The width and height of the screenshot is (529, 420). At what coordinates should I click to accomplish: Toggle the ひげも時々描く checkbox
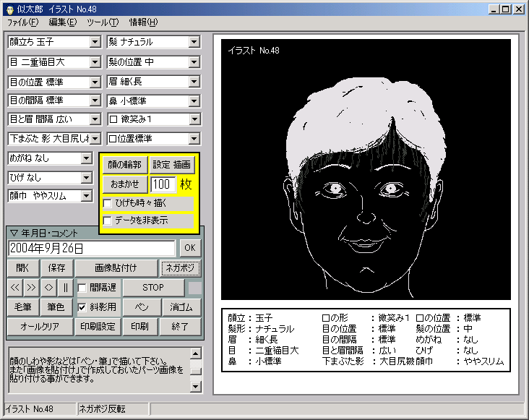[107, 203]
